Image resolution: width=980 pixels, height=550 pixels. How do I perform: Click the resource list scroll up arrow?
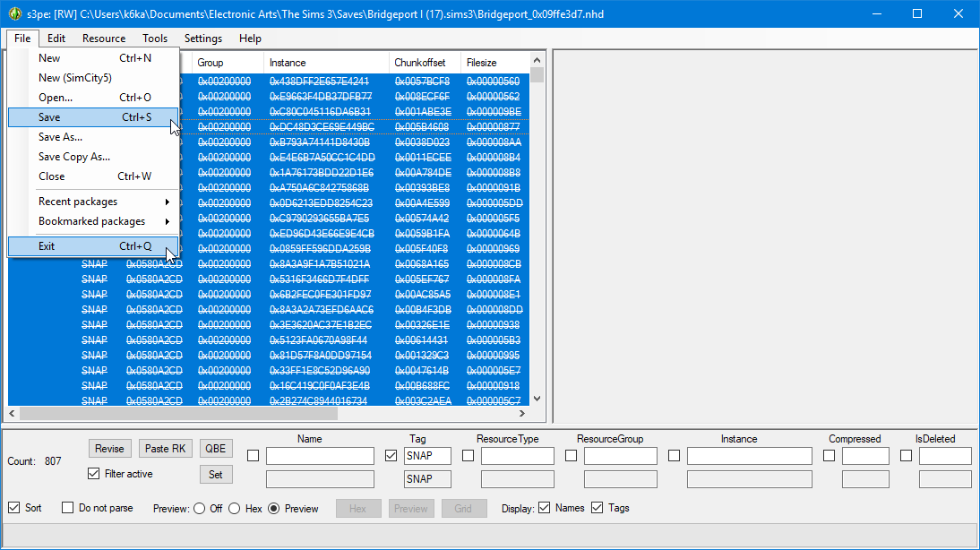click(537, 60)
